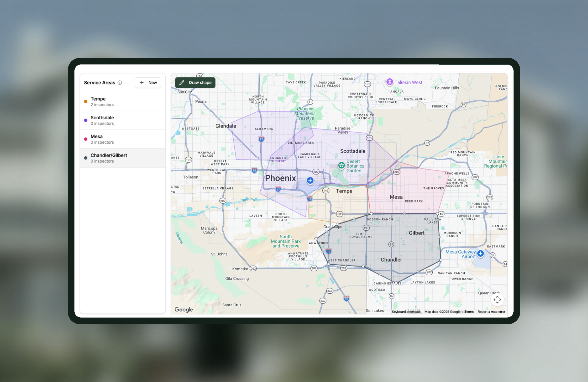Screen dimensions: 588x382
Task: Click the Service Areas heading
Action: coord(100,83)
